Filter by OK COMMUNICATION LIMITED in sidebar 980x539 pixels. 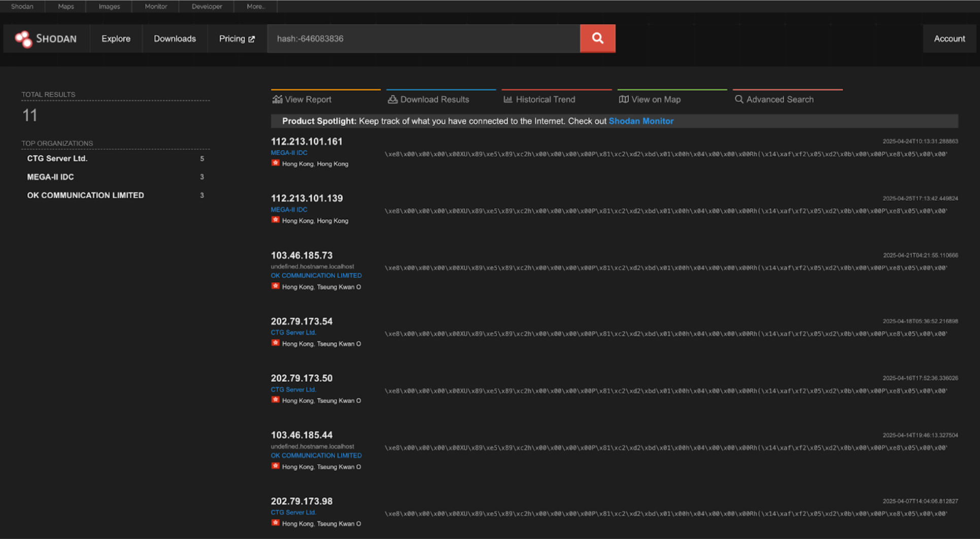click(x=85, y=195)
